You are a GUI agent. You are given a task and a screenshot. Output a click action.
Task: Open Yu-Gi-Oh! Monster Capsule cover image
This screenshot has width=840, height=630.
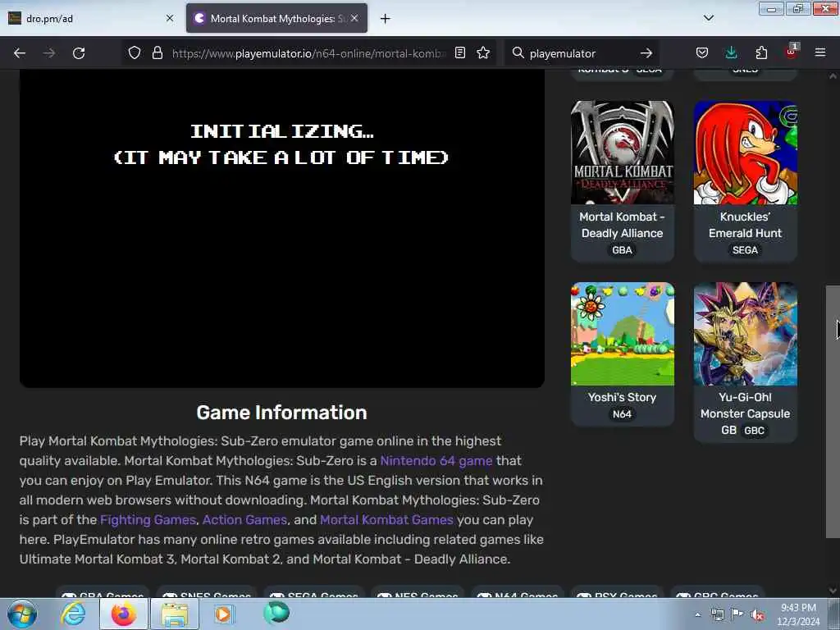[745, 334]
